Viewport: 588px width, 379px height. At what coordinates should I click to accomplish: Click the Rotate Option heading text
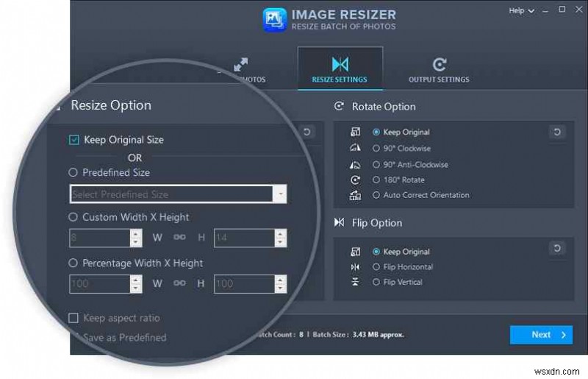[384, 107]
